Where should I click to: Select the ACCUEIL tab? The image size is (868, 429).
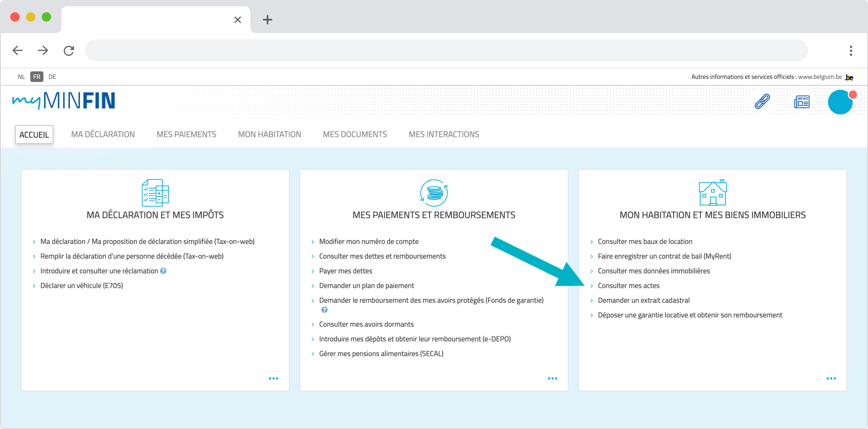click(34, 135)
